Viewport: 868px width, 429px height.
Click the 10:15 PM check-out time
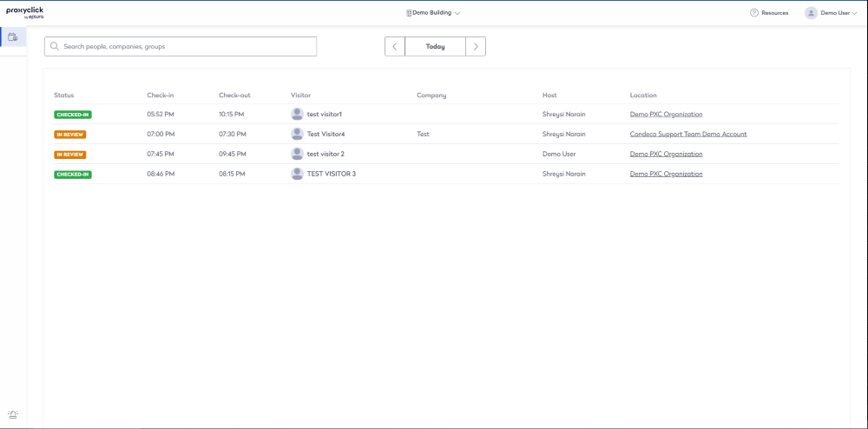coord(233,114)
